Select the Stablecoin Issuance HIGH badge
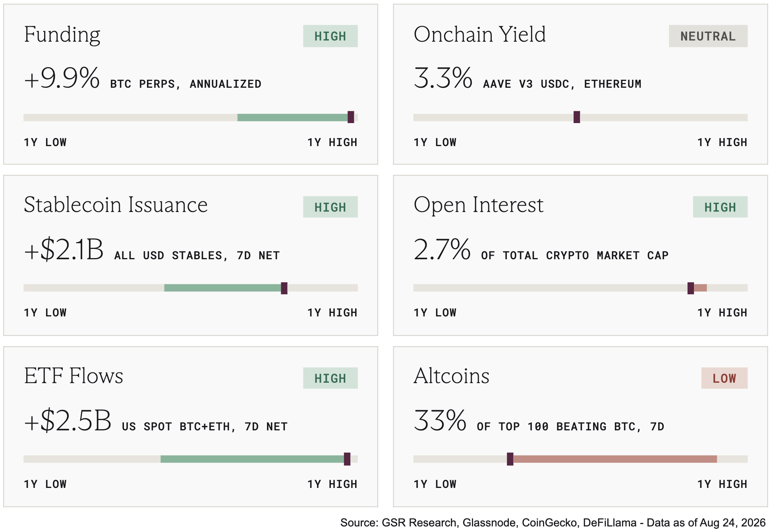The height and width of the screenshot is (532, 773). (330, 207)
